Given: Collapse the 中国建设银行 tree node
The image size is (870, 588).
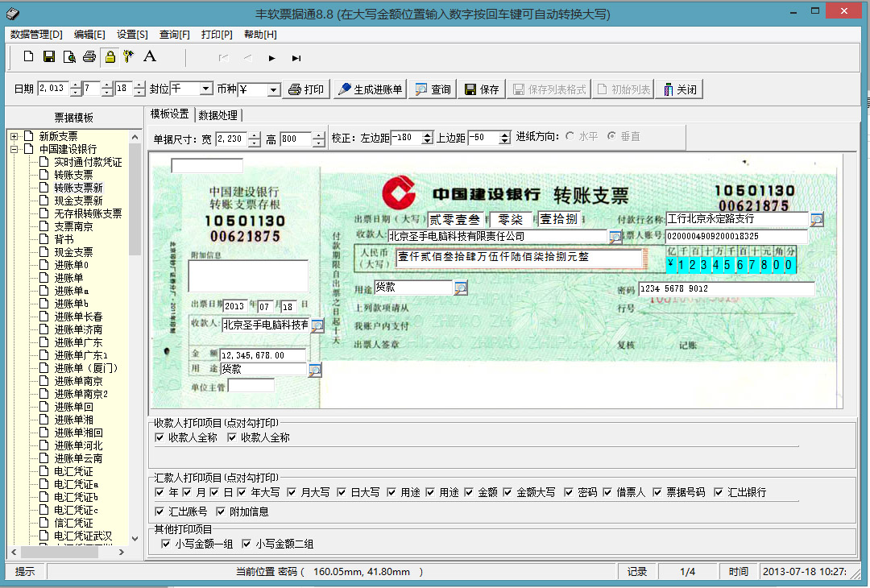Looking at the screenshot, I should pos(14,149).
